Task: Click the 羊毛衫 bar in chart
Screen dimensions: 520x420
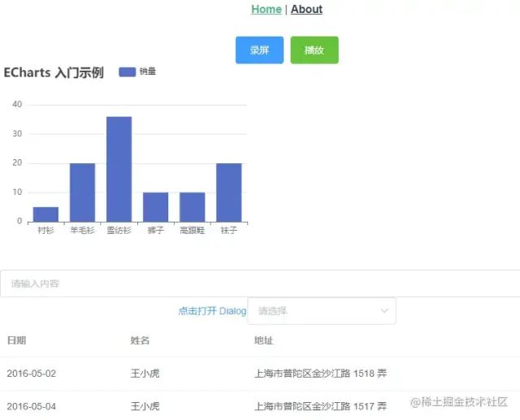Action: (82, 193)
